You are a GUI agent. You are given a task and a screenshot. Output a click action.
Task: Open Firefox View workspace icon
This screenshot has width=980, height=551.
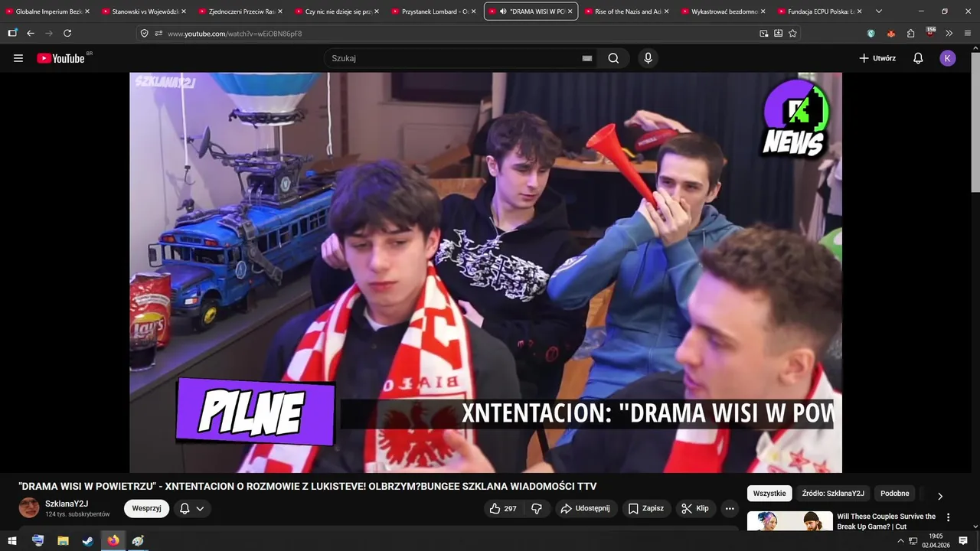pos(12,33)
